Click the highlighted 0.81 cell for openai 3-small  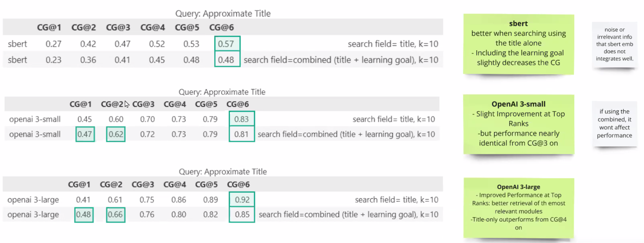click(241, 134)
